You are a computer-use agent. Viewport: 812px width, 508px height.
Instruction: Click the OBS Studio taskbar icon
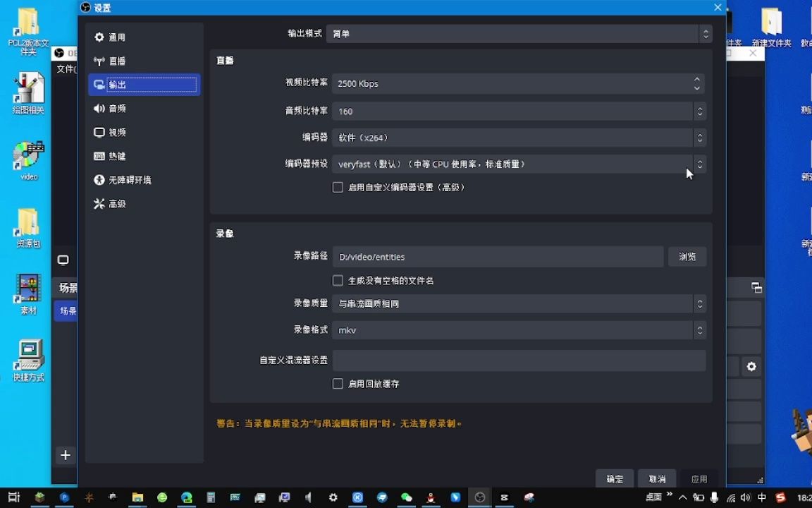480,497
